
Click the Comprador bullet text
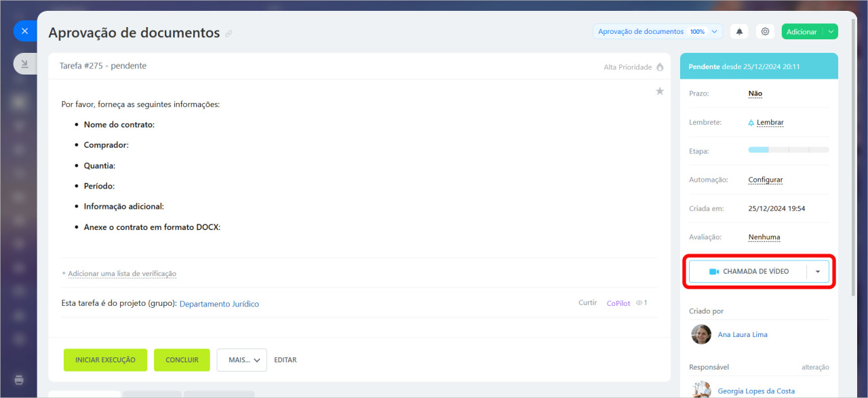coord(106,145)
